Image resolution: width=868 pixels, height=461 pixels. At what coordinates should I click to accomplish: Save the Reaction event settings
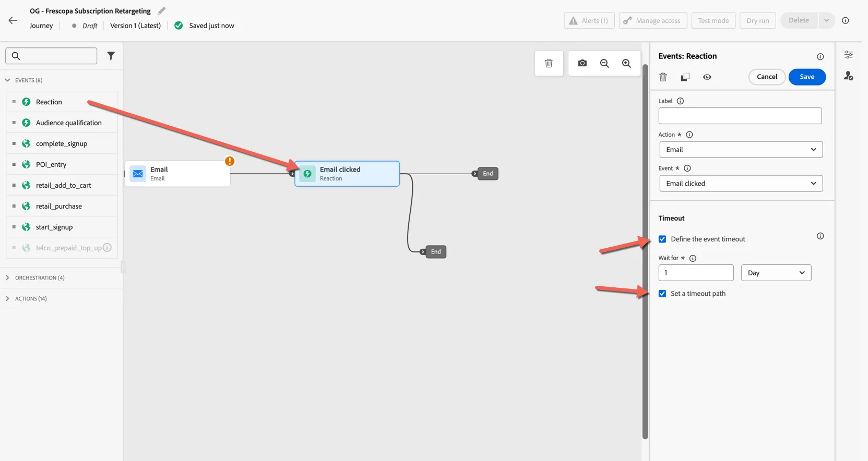click(x=807, y=77)
